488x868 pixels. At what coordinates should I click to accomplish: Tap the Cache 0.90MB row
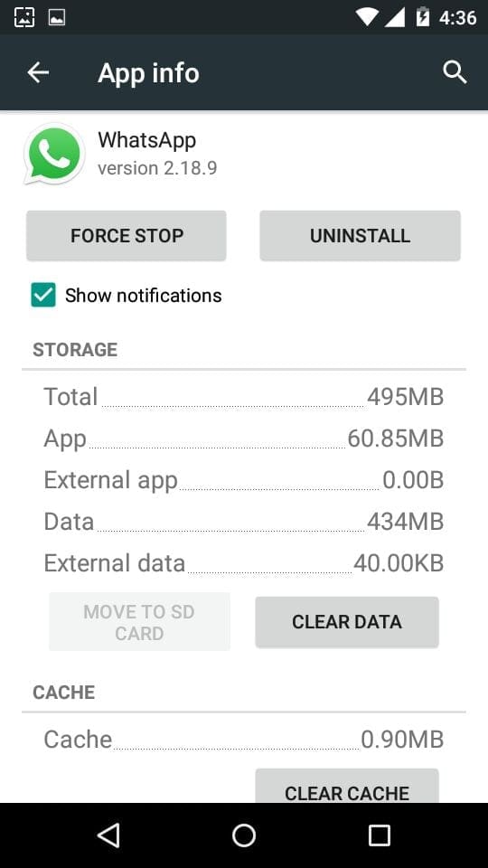pos(244,739)
